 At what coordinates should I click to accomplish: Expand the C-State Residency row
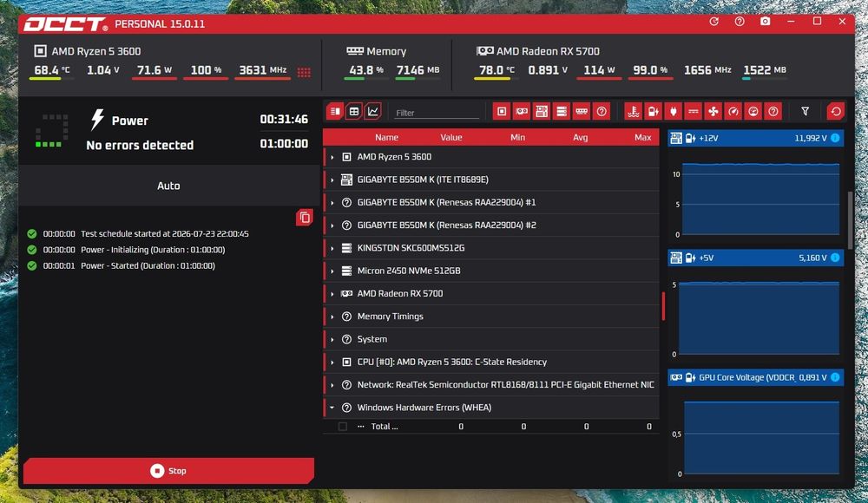tap(332, 363)
